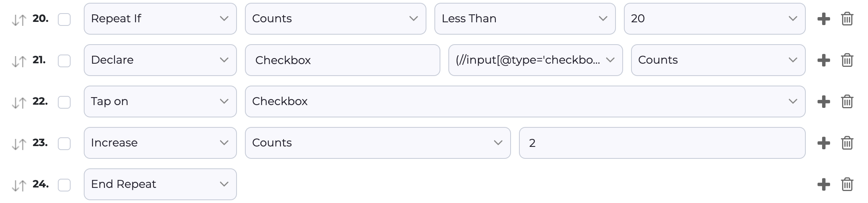Open the Tap on action dropdown
Image resolution: width=868 pixels, height=203 pixels.
coord(160,101)
